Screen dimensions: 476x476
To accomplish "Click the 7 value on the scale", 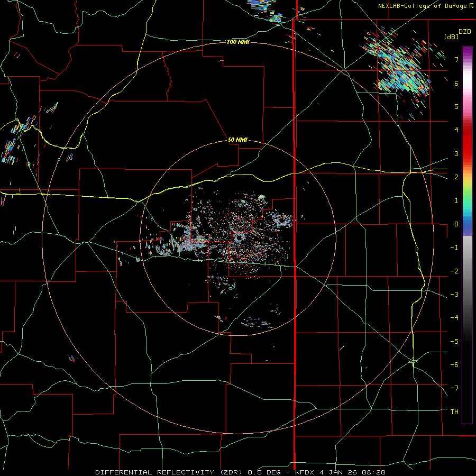I will [456, 59].
